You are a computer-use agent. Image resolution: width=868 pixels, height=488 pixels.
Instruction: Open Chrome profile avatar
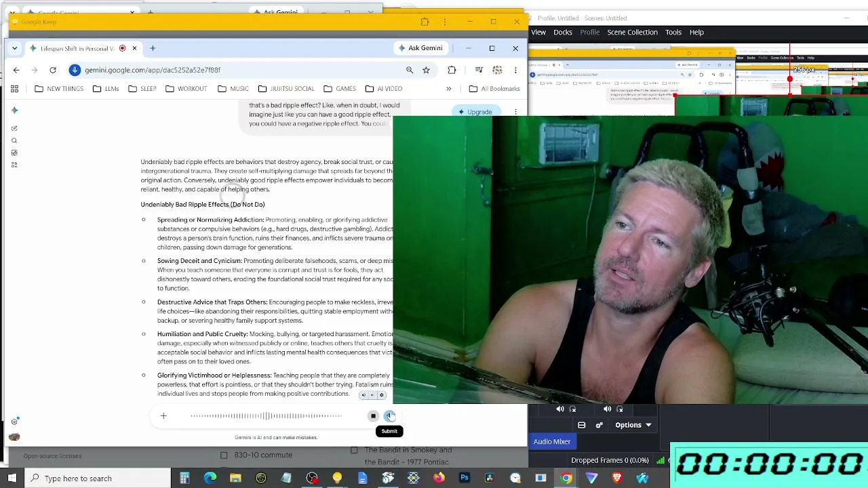tap(497, 70)
